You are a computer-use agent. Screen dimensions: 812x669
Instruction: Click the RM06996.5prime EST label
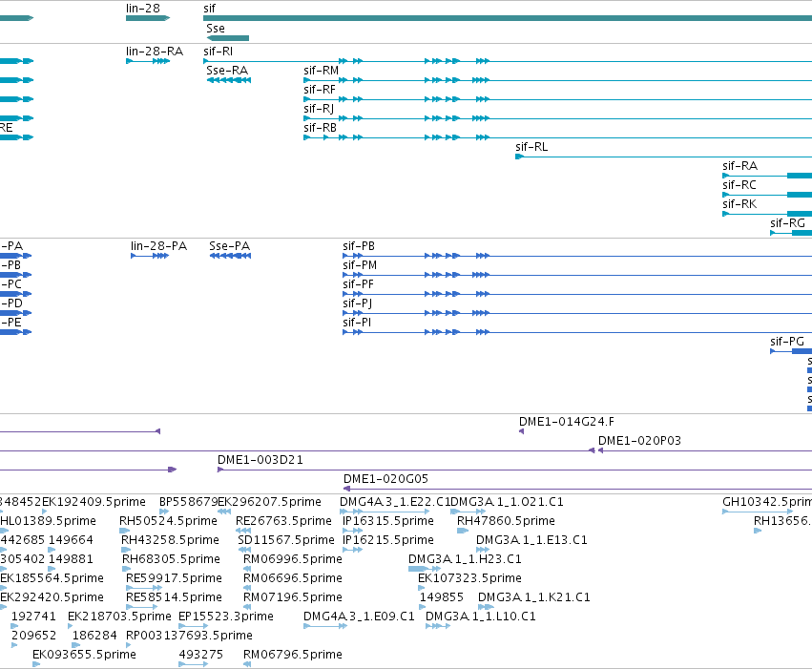[x=293, y=559]
